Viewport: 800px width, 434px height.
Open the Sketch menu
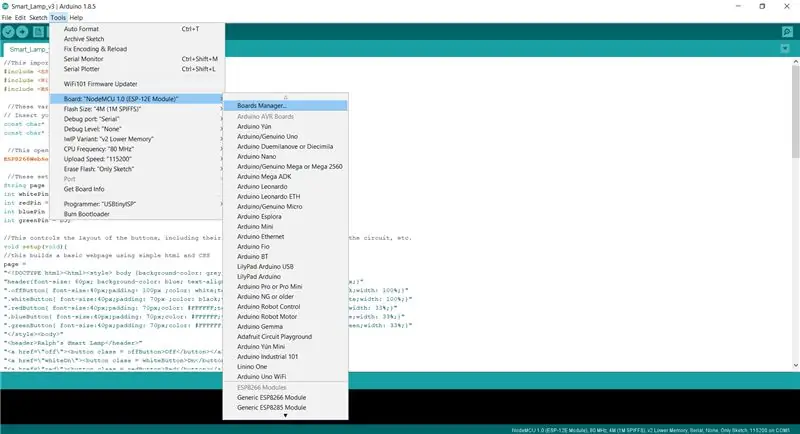tap(38, 17)
